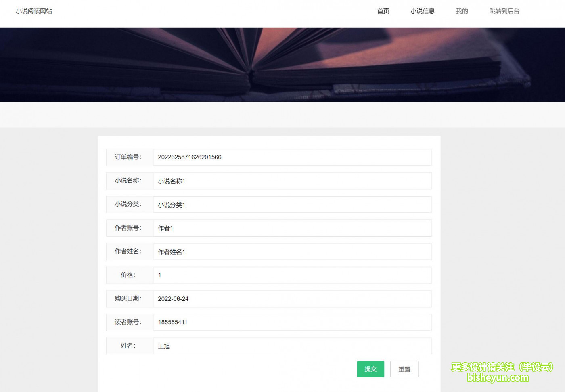Click the 作者账号 input field
This screenshot has width=565, height=392.
(x=292, y=228)
